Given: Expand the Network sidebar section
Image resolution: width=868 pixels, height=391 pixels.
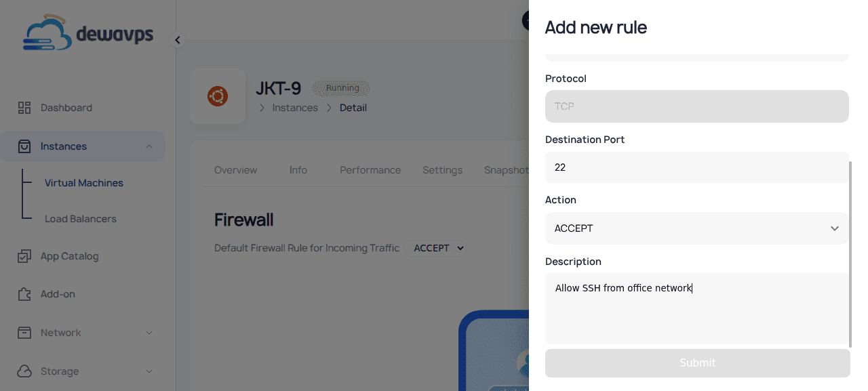Looking at the screenshot, I should [x=149, y=333].
